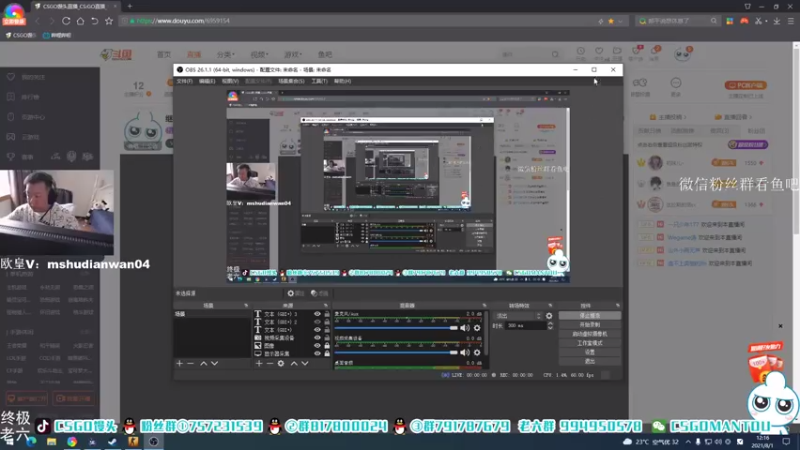Click 退出 exit button in OBS

point(590,361)
